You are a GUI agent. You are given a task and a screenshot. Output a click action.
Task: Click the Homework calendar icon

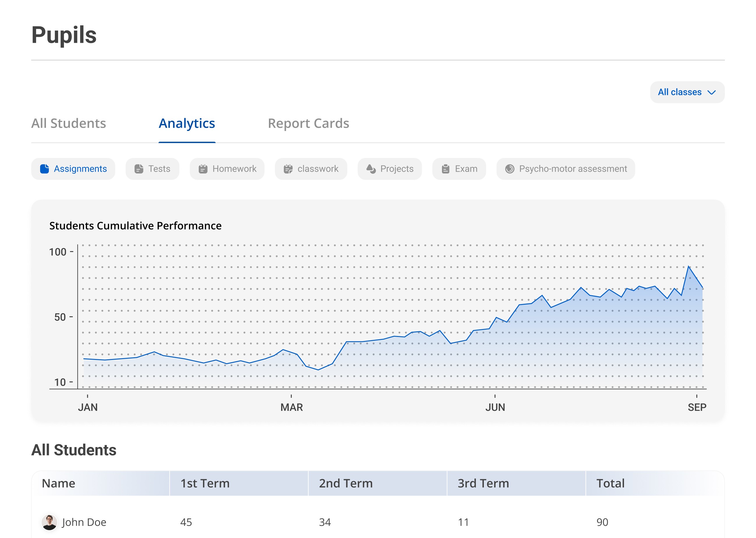(x=203, y=169)
